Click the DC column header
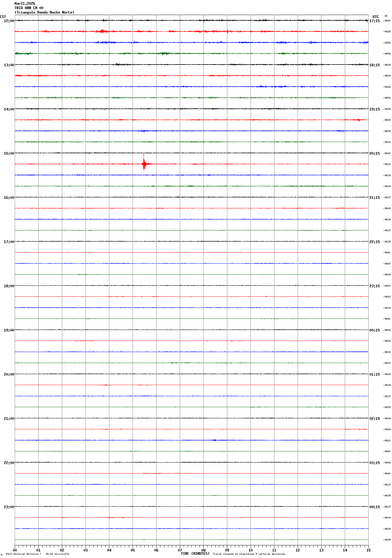The image size is (392, 558). [x=386, y=16]
